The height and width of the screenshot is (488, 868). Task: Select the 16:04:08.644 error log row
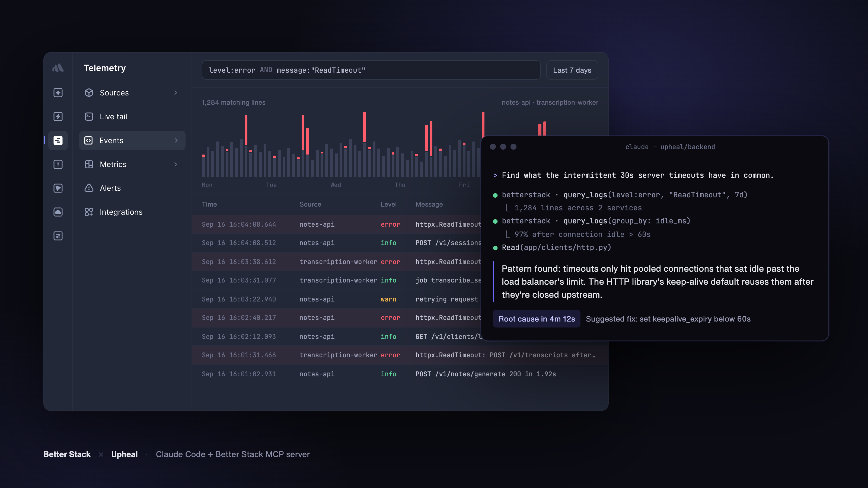337,224
